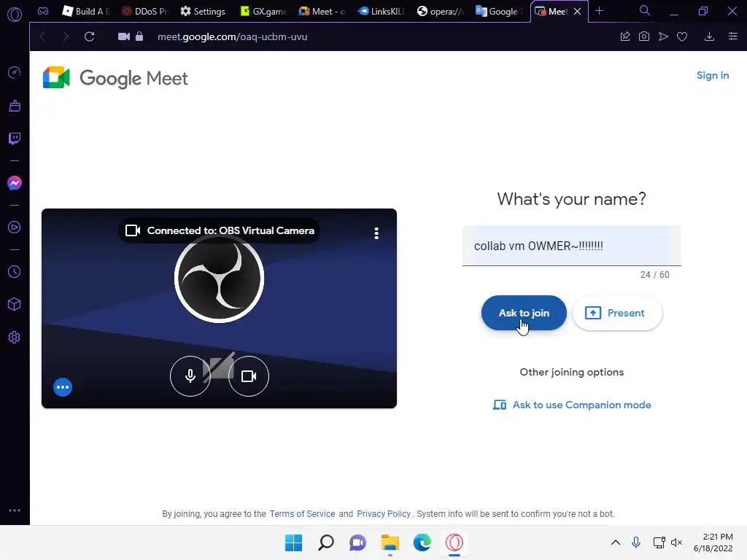Go forward to next page

66,36
